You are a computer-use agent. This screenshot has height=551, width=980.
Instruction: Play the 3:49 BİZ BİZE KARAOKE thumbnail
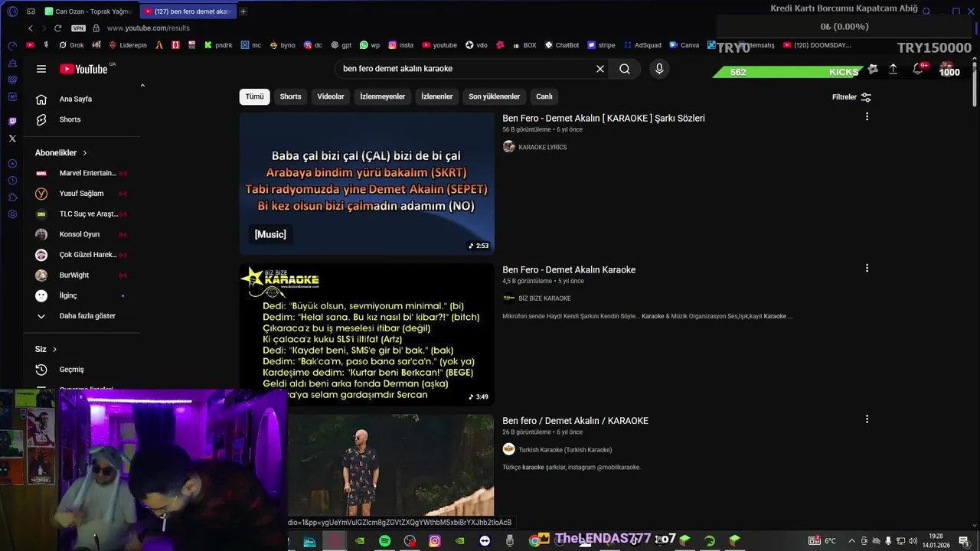click(x=367, y=334)
